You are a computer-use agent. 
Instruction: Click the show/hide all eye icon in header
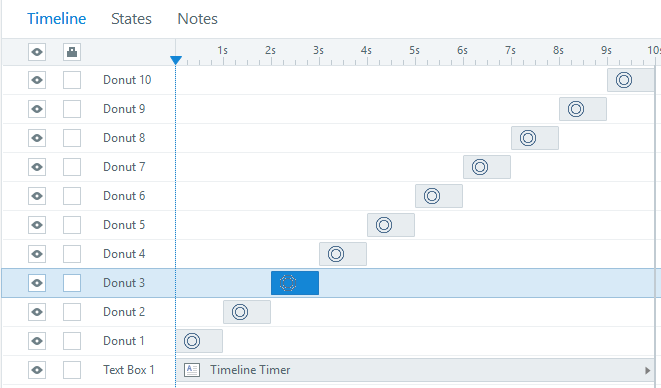click(x=37, y=52)
